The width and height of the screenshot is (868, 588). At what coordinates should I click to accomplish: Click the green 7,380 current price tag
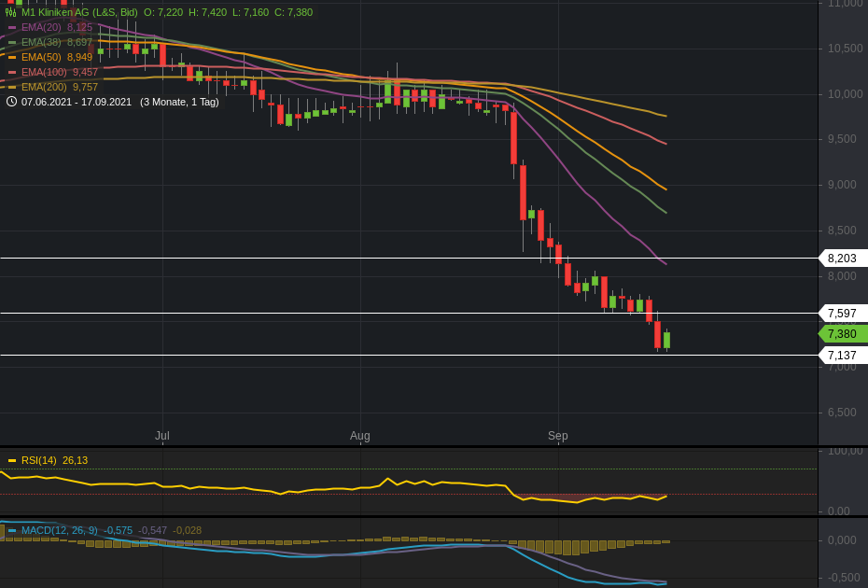point(842,334)
